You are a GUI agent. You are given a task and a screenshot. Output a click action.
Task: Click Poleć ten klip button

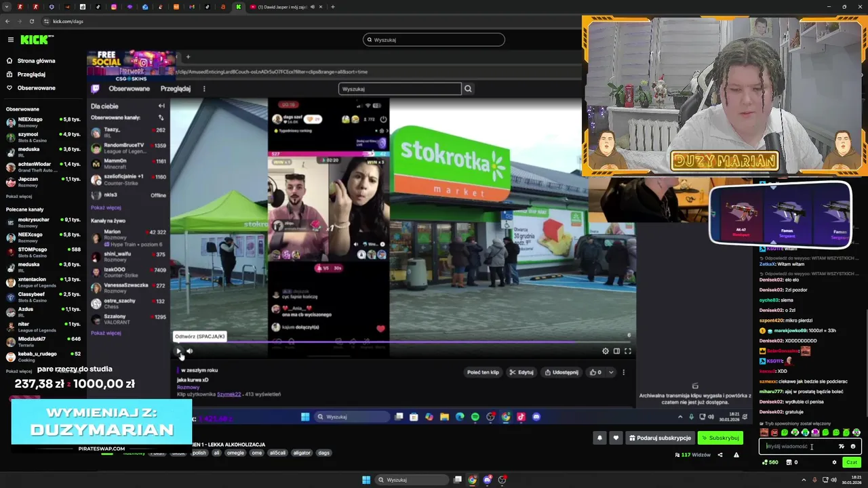pos(483,372)
